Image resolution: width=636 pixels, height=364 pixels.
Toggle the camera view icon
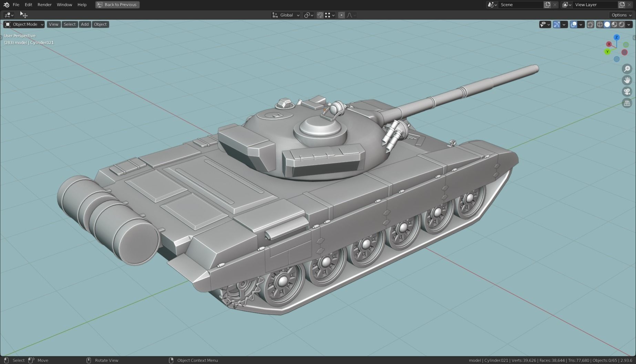627,92
